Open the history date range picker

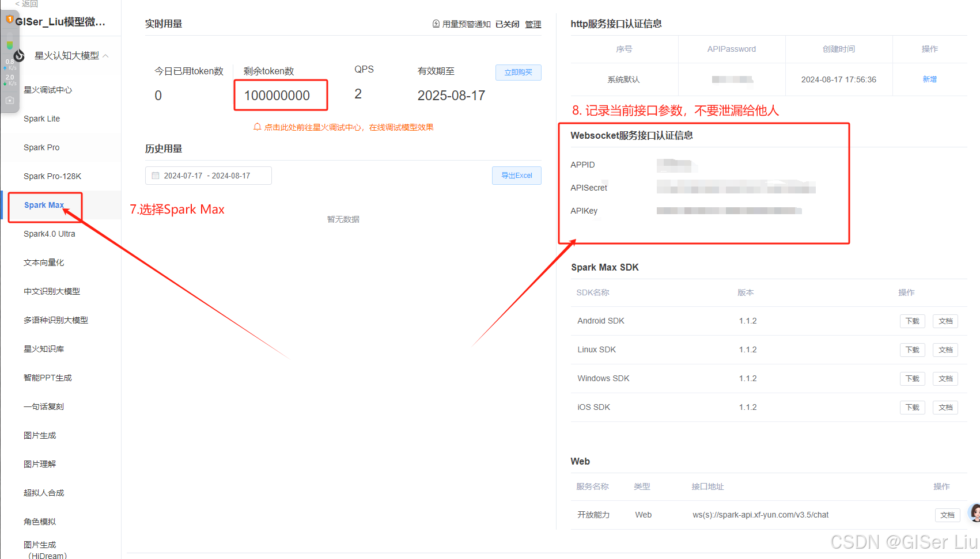pyautogui.click(x=208, y=176)
